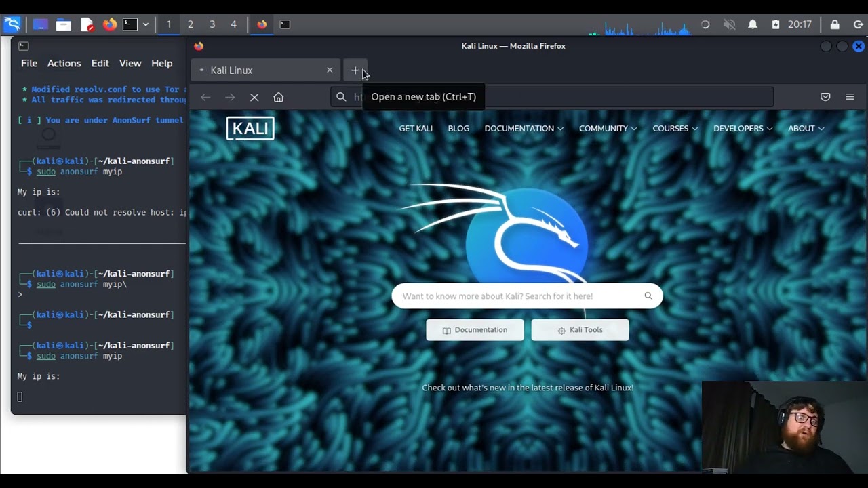Screen dimensions: 868x488
Task: Click the terminal cursor after 'My ip is:'
Action: [20, 396]
